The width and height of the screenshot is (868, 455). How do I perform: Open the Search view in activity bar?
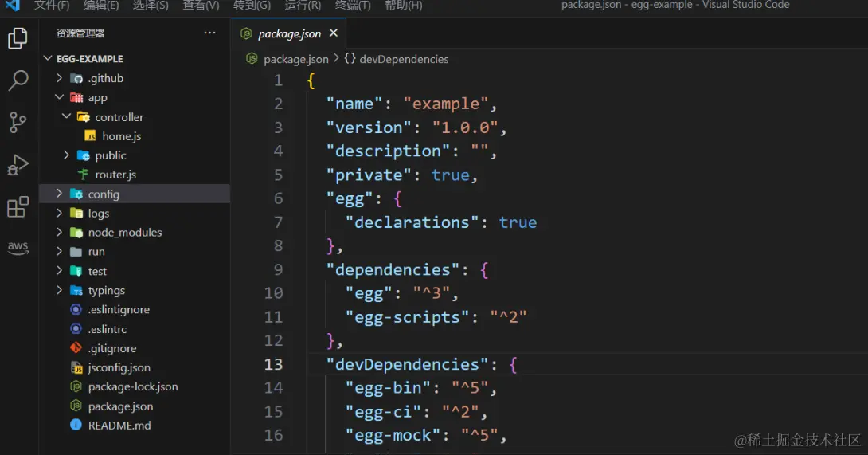click(x=18, y=80)
